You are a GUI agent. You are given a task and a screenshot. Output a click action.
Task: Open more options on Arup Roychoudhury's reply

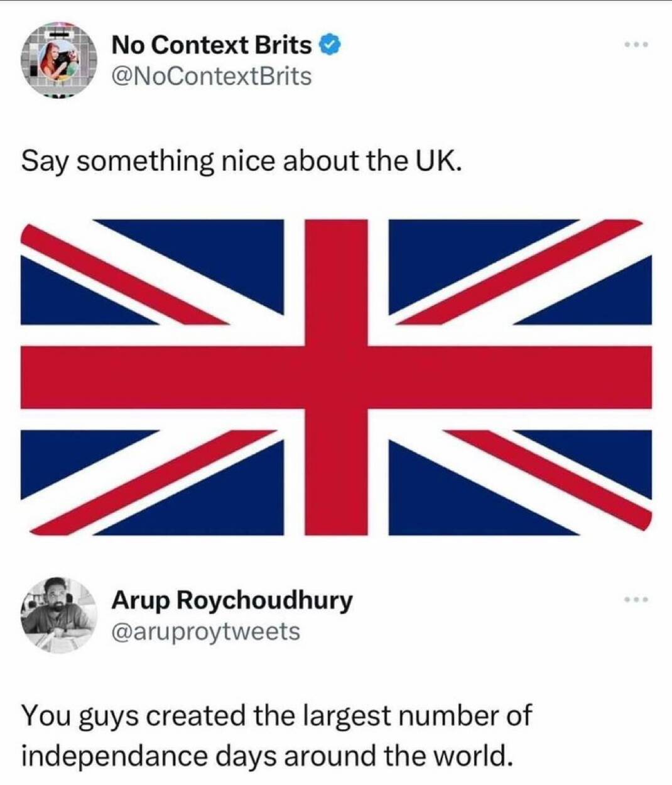636,600
